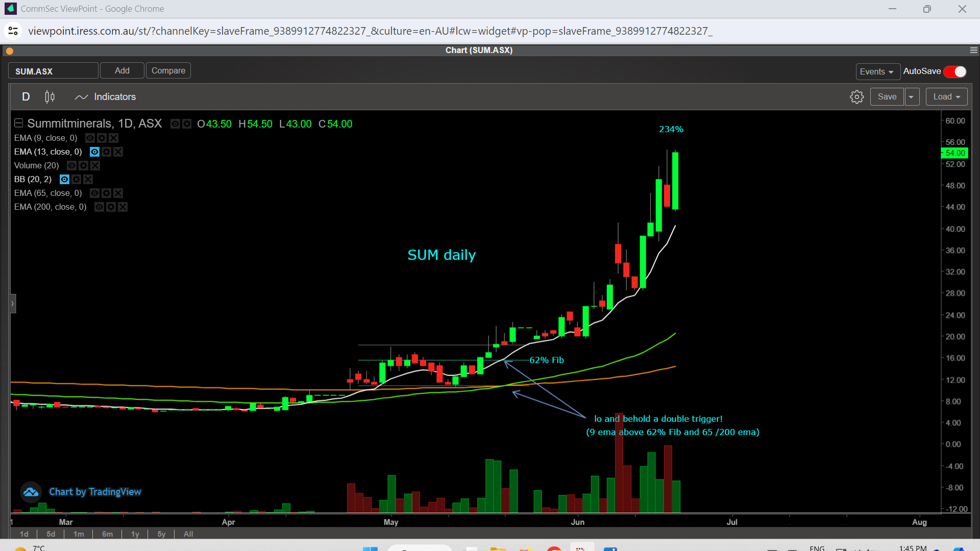Open the Chart by TradingView link

pyautogui.click(x=95, y=492)
